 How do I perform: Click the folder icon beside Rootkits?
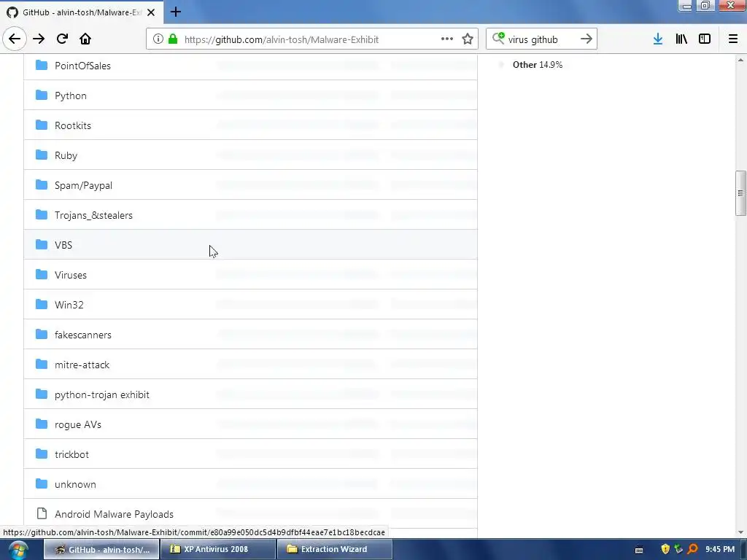pos(42,125)
